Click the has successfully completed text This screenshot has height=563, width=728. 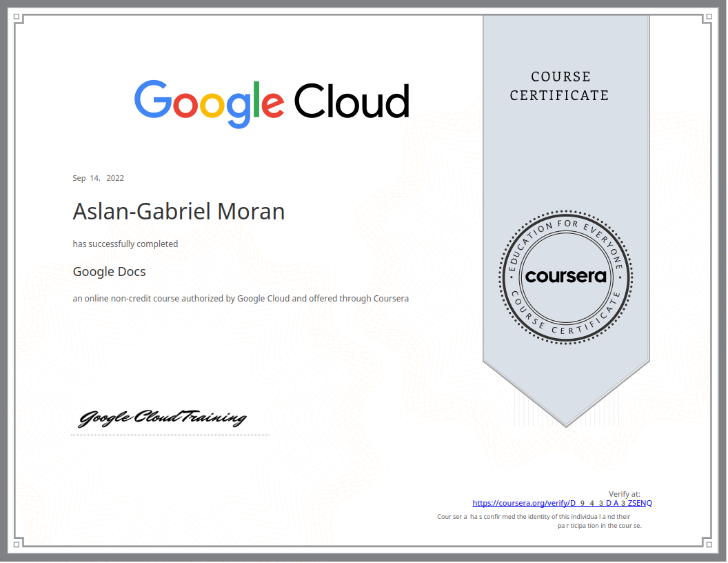click(x=125, y=244)
